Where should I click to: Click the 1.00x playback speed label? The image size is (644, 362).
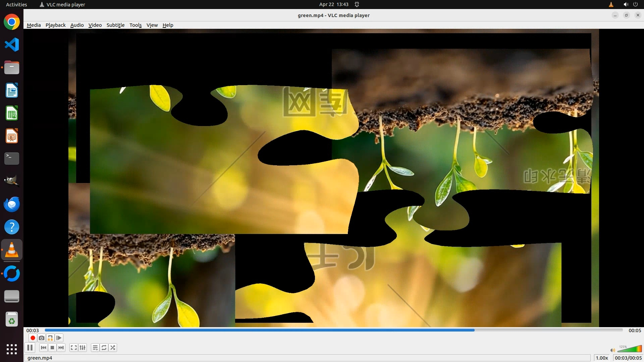pos(602,358)
